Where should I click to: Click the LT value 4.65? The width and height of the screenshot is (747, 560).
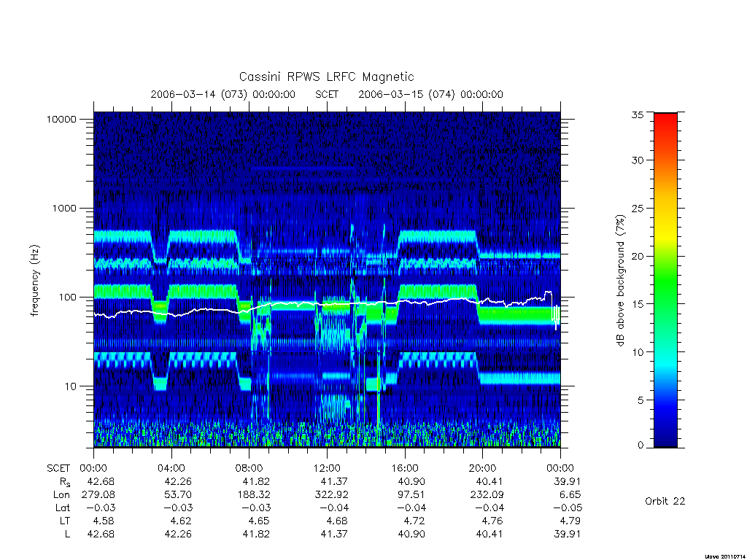260,521
